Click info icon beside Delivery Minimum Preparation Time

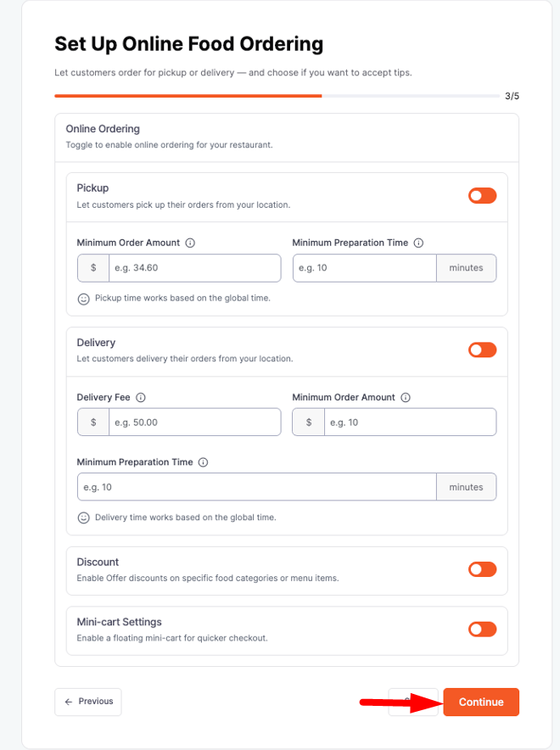pos(204,462)
